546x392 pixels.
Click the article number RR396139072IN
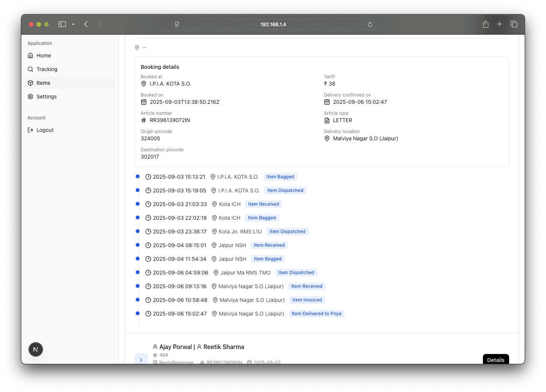point(170,120)
